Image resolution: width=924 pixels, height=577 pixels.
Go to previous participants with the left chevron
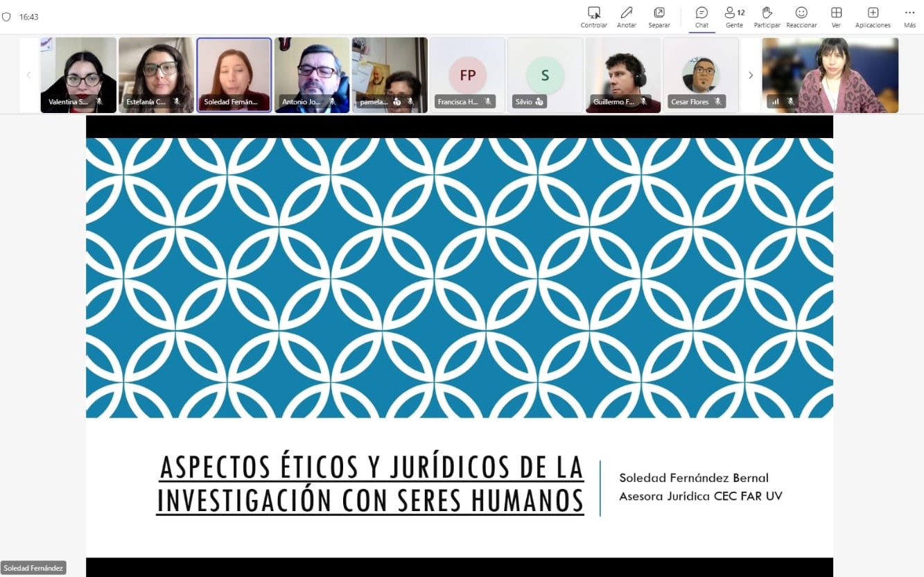28,75
